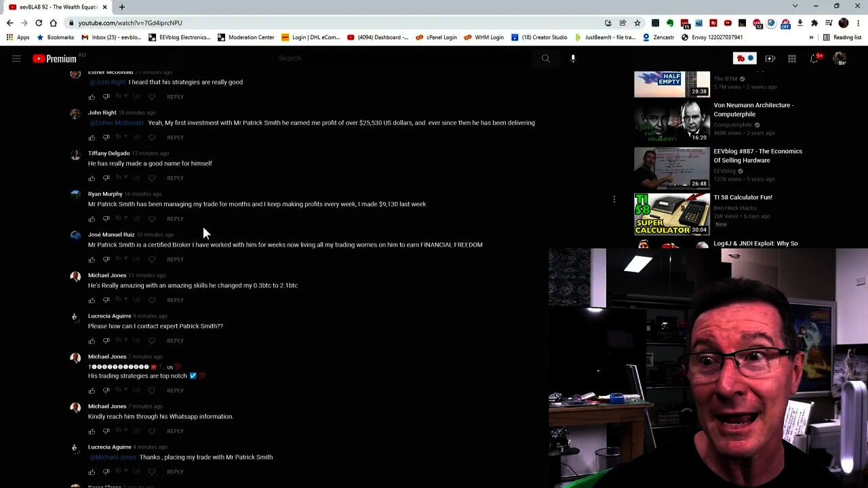Open the Evernote elephant extension
Image resolution: width=868 pixels, height=488 pixels.
pyautogui.click(x=670, y=23)
